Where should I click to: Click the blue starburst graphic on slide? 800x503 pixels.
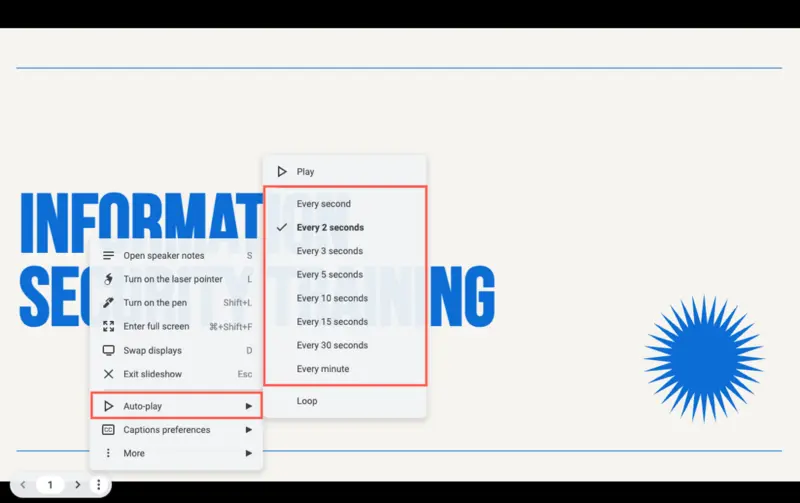(x=704, y=359)
